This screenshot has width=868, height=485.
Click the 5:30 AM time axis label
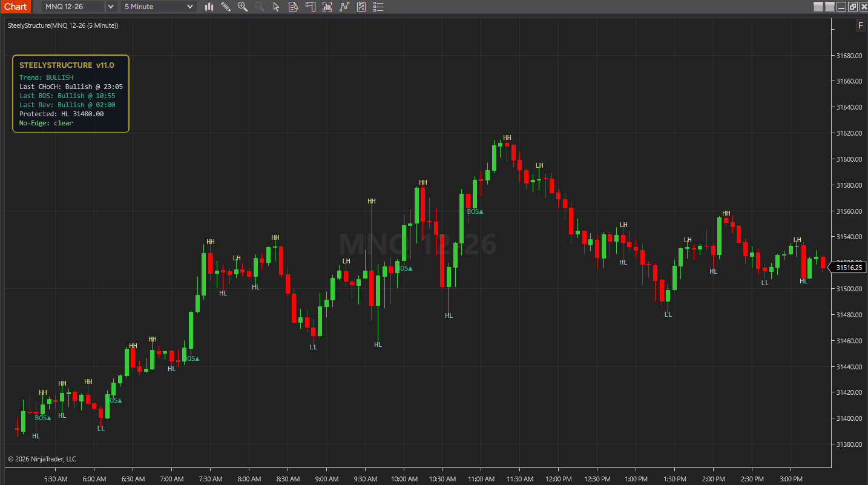click(55, 479)
